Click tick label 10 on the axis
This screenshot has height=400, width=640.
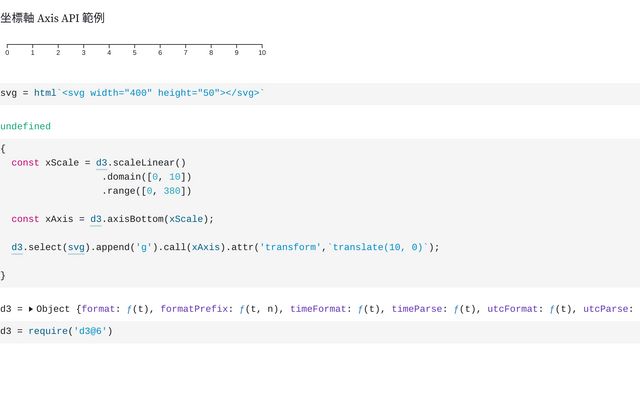[262, 52]
